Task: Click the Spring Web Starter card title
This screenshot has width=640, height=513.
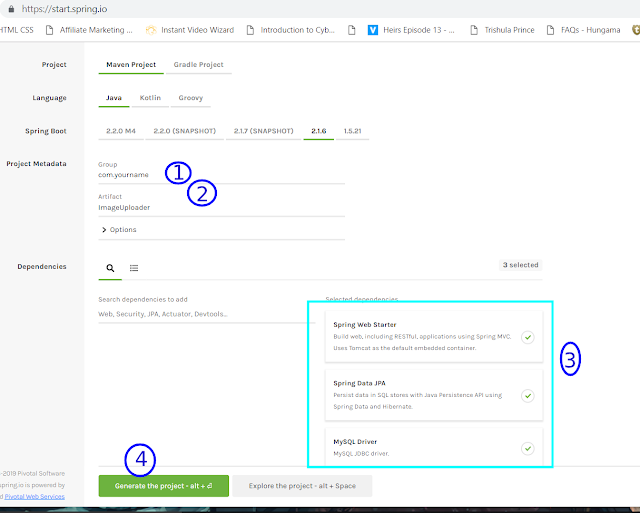Action: [x=365, y=325]
